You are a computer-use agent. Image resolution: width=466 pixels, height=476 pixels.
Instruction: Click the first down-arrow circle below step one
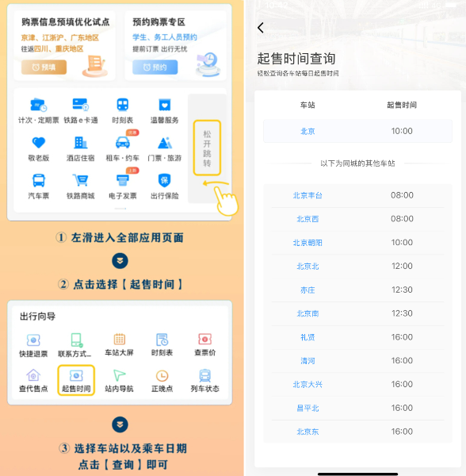[120, 261]
